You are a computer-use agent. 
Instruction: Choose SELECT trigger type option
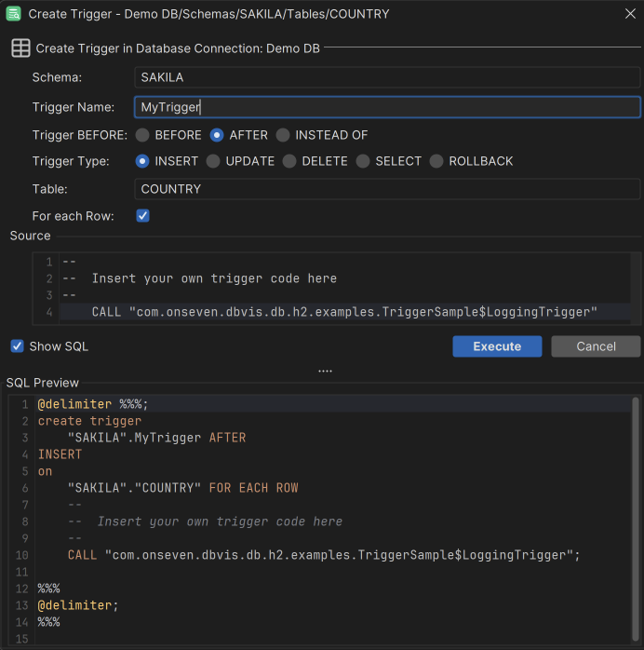(x=363, y=161)
